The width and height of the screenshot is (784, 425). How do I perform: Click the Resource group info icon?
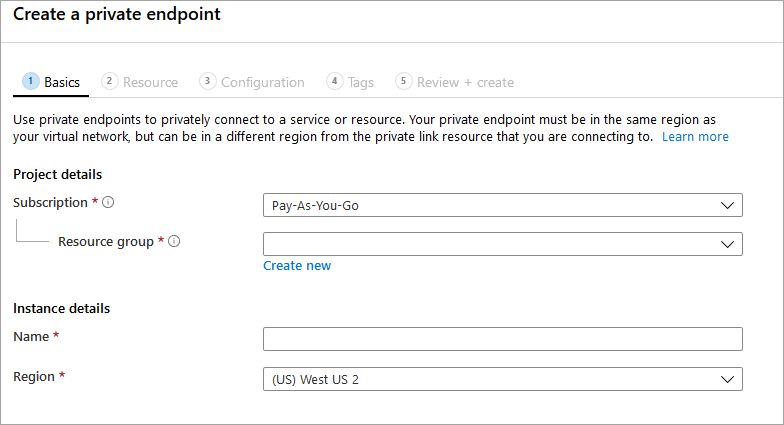pos(174,241)
